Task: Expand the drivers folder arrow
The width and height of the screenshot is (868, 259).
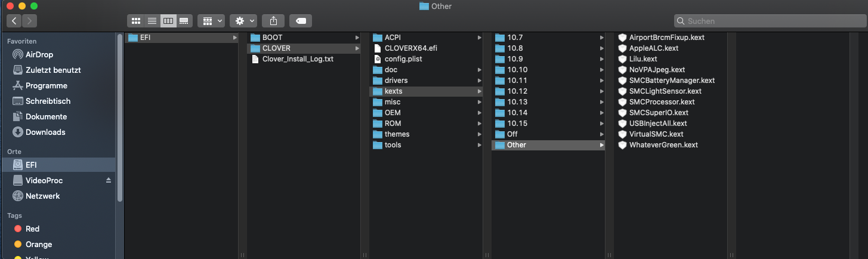Action: (479, 81)
